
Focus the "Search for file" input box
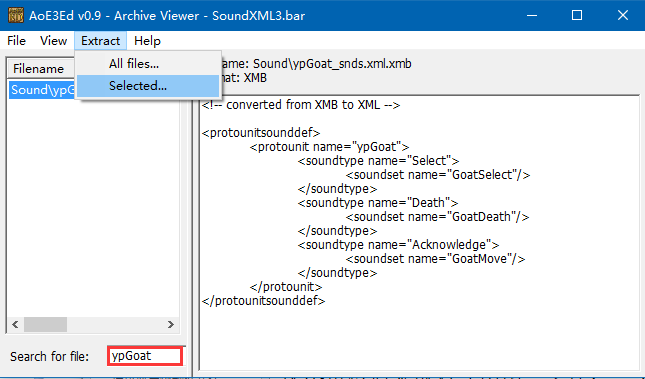(145, 356)
